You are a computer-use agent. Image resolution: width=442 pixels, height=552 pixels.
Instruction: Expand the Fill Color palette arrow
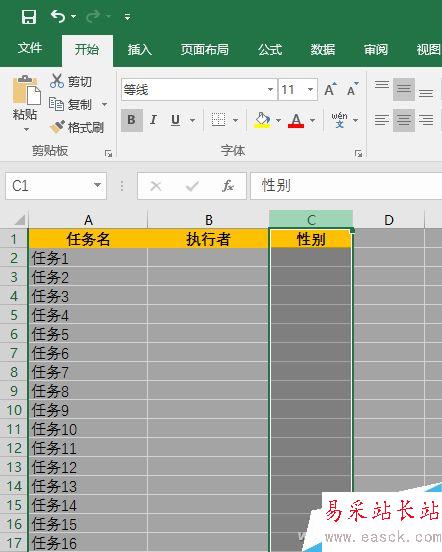278,120
